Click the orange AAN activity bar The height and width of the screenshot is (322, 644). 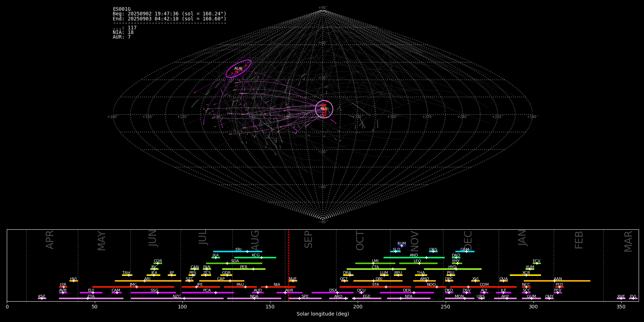(x=557, y=281)
